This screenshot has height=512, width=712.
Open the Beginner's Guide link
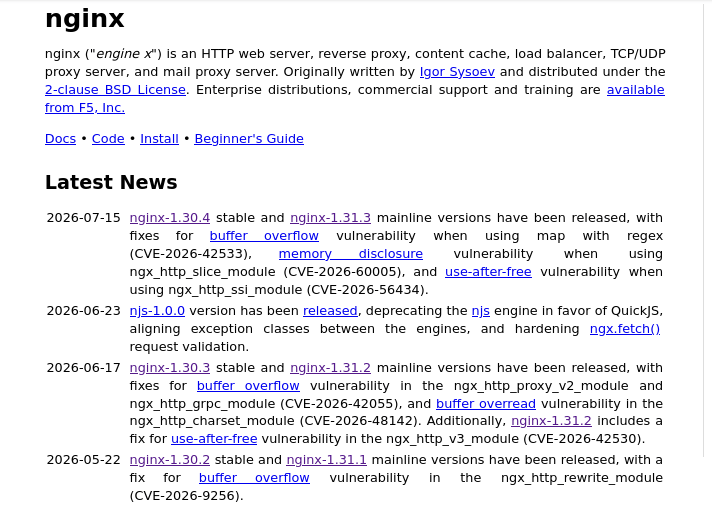(249, 138)
